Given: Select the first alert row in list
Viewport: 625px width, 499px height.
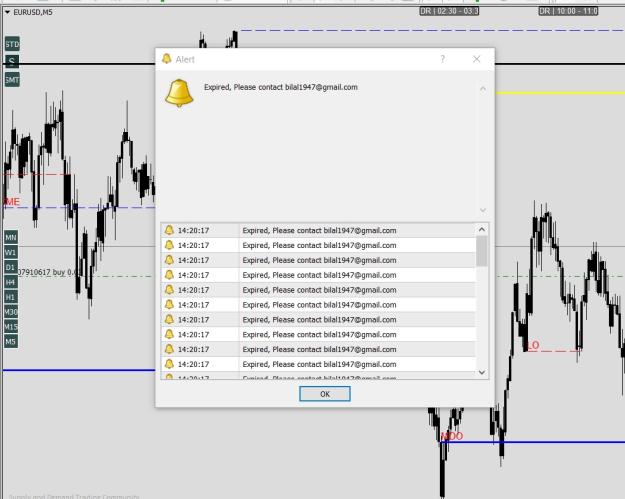Looking at the screenshot, I should click(x=318, y=230).
